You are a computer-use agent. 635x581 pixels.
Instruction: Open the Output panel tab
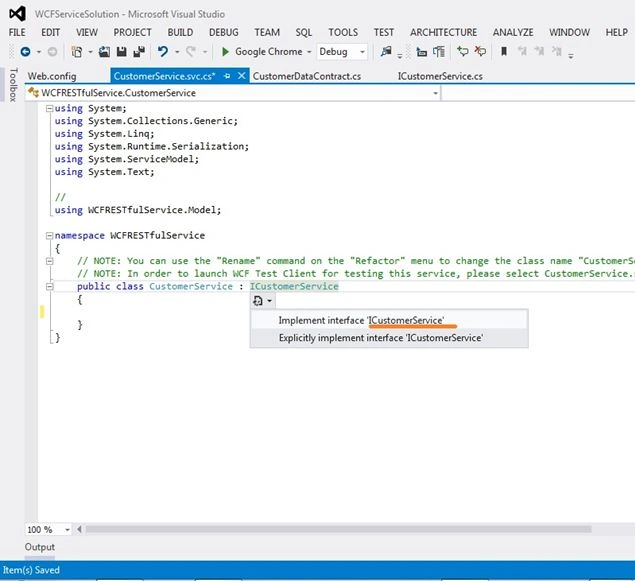[x=40, y=547]
